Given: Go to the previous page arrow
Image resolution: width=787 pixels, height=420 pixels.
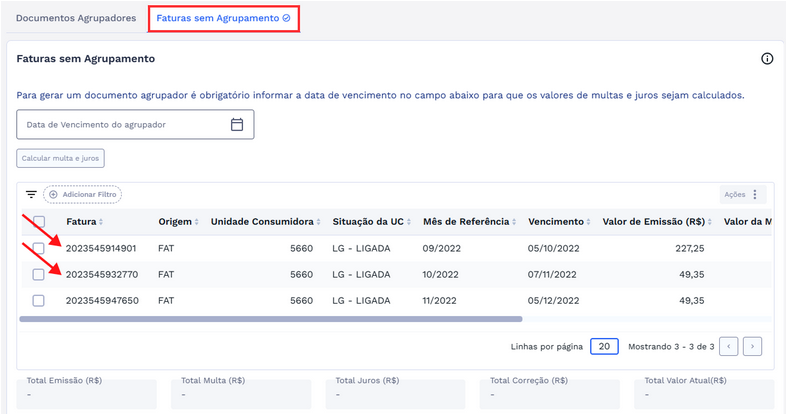Looking at the screenshot, I should coord(729,346).
